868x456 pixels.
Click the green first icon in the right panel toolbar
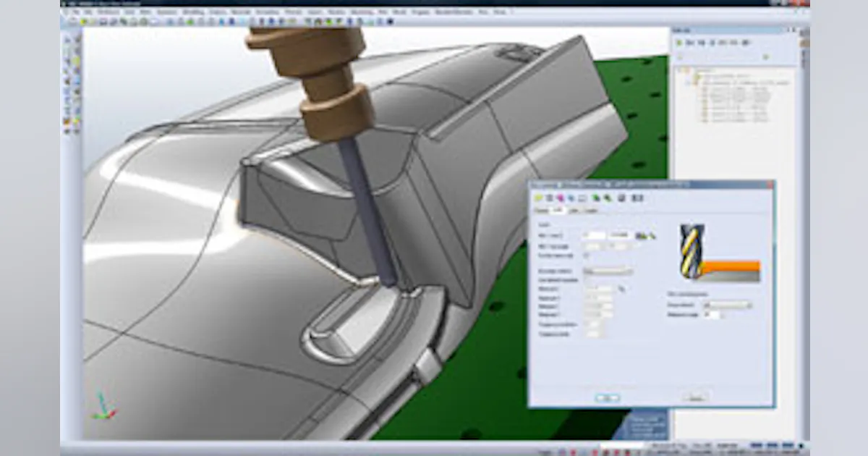679,43
